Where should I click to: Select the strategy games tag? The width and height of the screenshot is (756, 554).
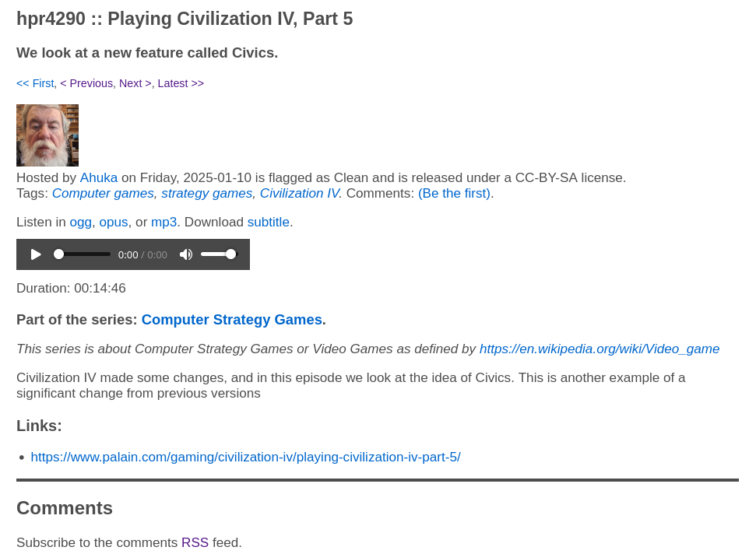tap(207, 193)
